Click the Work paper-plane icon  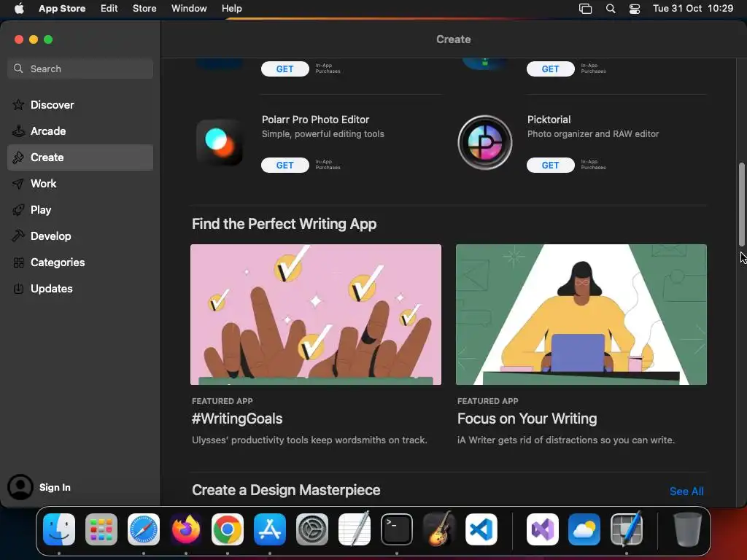[18, 184]
